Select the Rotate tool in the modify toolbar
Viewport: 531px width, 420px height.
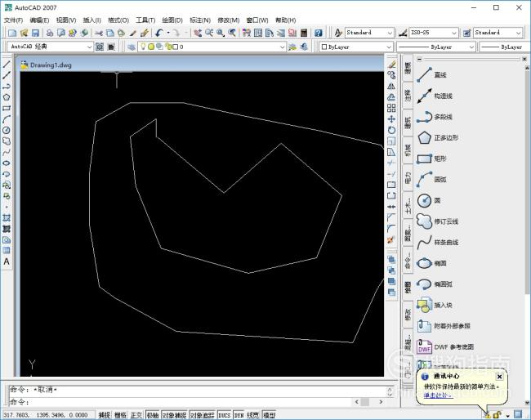point(391,130)
